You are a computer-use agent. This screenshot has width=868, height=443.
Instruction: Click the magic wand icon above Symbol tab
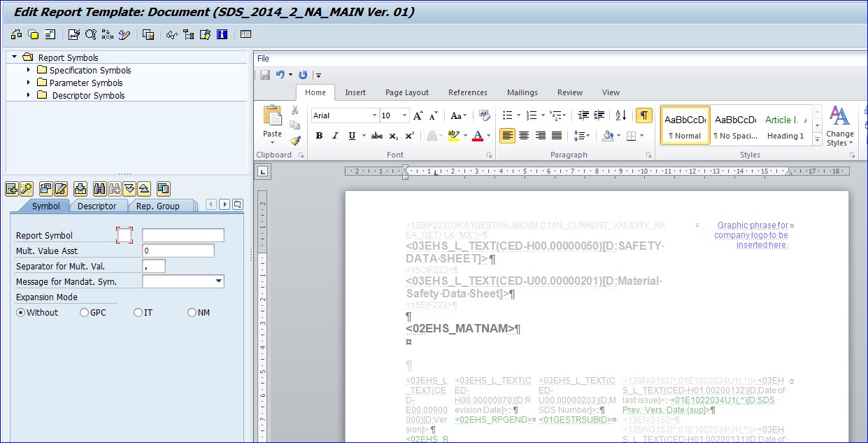pos(26,188)
